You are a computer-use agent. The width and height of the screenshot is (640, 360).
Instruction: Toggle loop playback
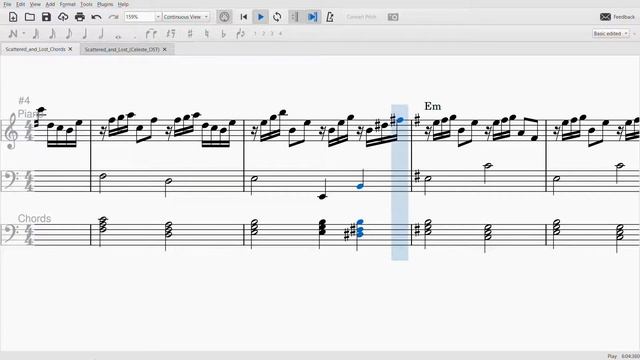[277, 17]
